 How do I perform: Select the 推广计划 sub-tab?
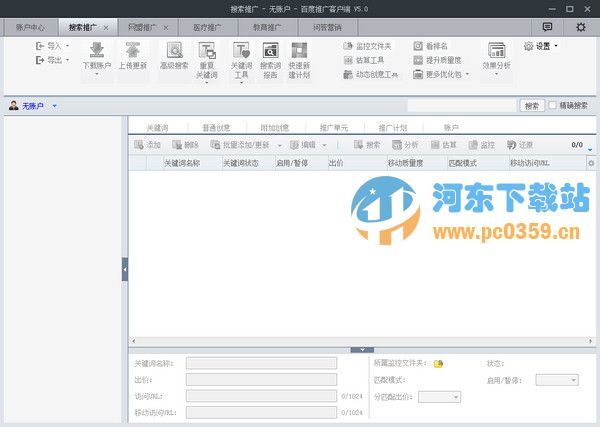click(x=393, y=127)
